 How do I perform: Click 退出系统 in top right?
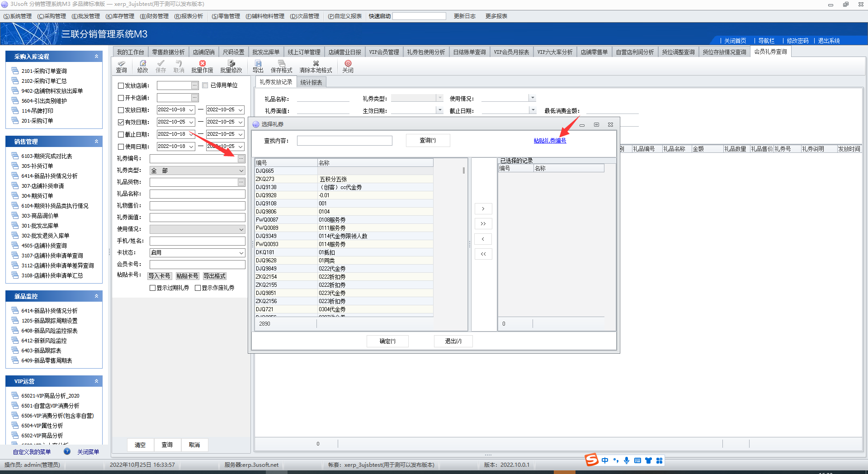tap(829, 41)
